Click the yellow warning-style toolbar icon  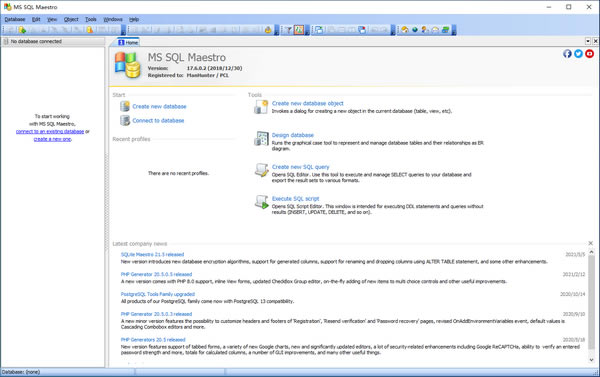(x=90, y=30)
